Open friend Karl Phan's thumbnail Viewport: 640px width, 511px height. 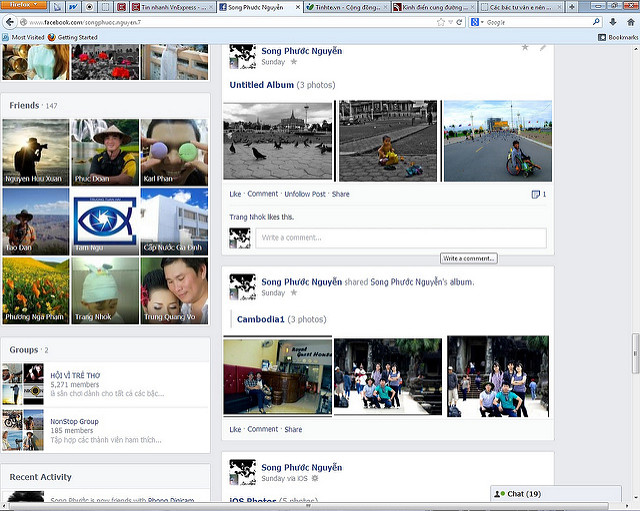coord(174,152)
